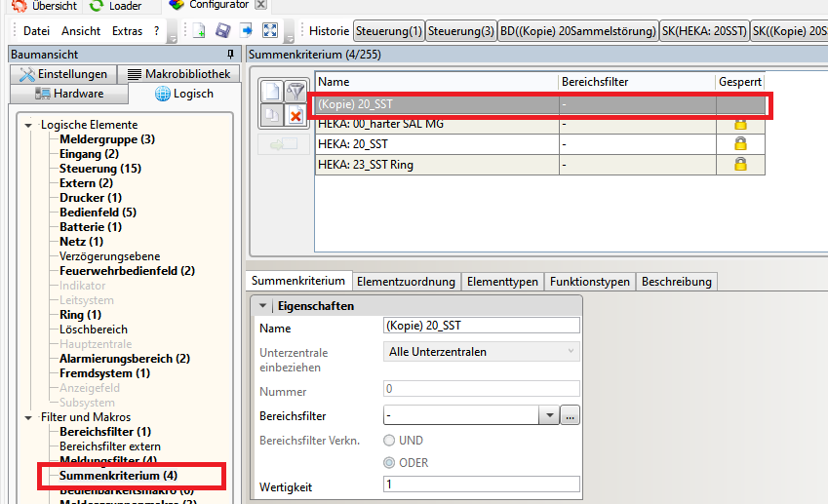Select Steuerung (15) in tree
The width and height of the screenshot is (828, 504).
pos(100,169)
